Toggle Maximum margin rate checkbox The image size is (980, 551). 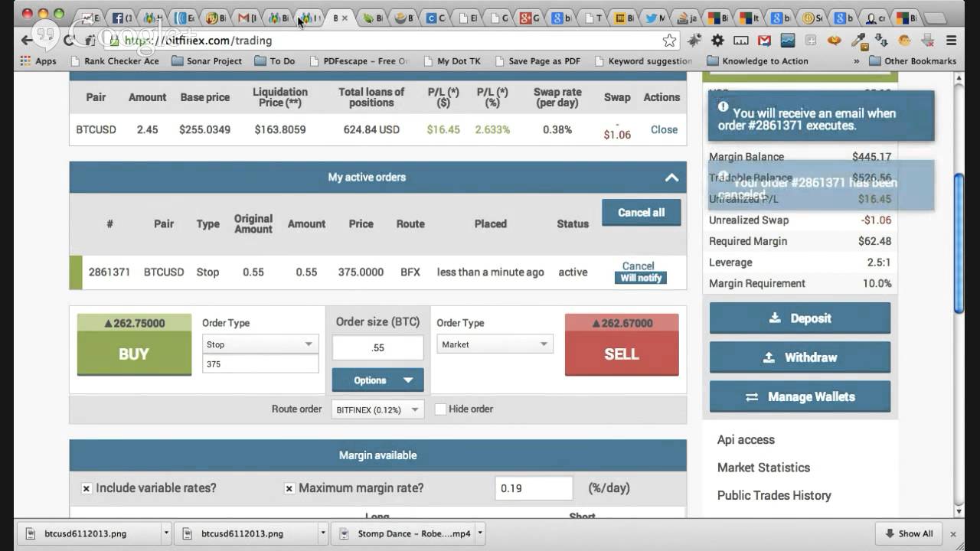289,488
